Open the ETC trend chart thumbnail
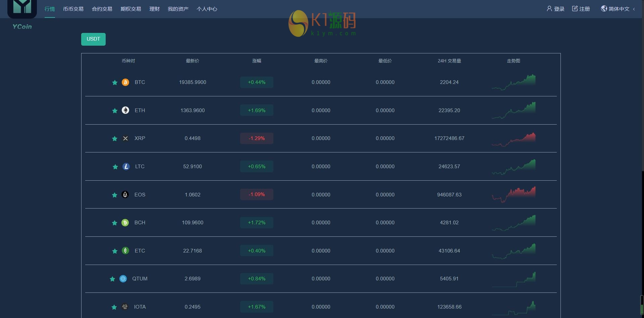644x318 pixels. 514,251
